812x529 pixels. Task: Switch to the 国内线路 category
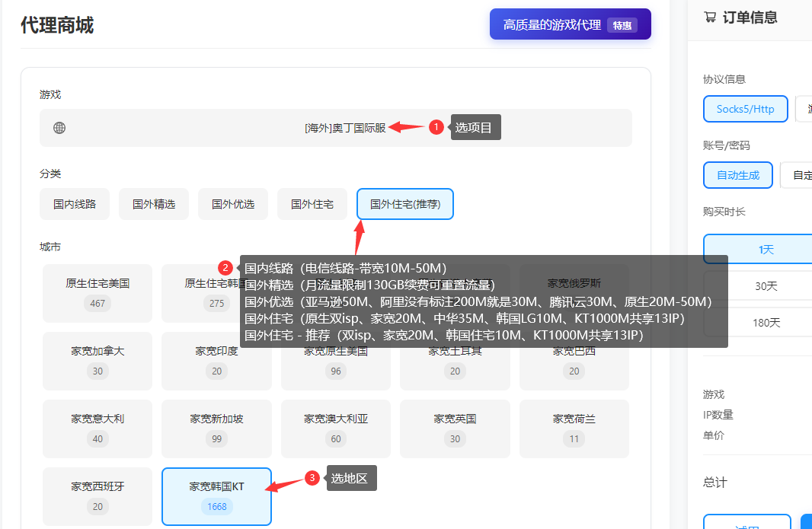[x=74, y=203]
